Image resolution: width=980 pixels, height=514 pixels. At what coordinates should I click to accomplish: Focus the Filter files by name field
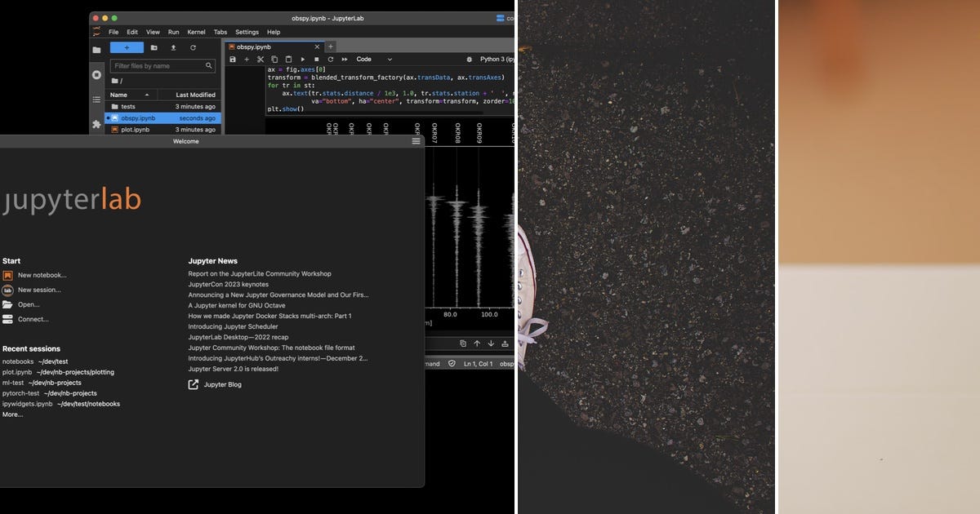(158, 65)
